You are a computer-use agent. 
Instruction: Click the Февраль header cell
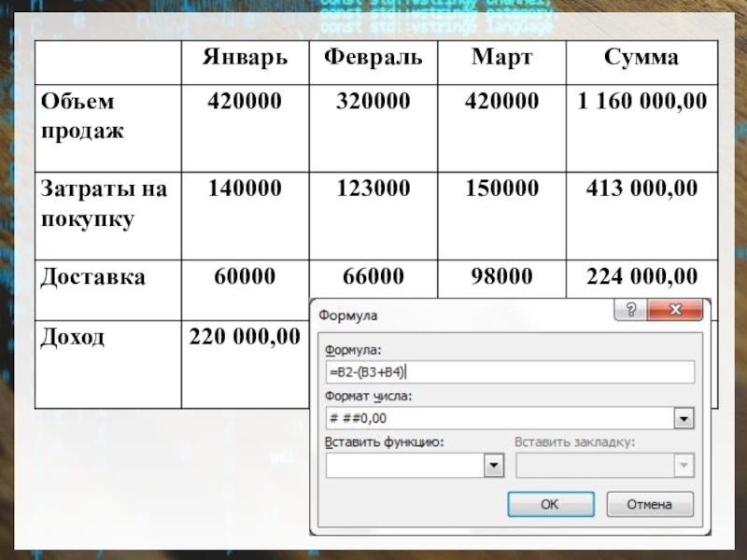coord(373,63)
